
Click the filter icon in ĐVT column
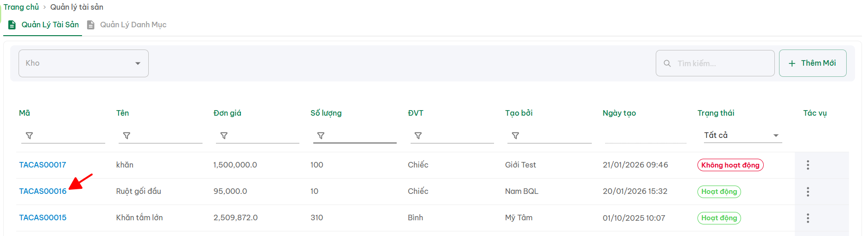(418, 136)
